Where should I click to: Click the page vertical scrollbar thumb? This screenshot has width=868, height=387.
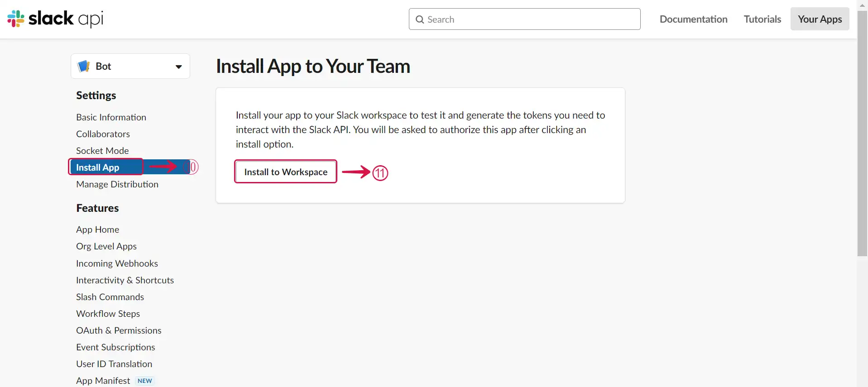point(862,134)
